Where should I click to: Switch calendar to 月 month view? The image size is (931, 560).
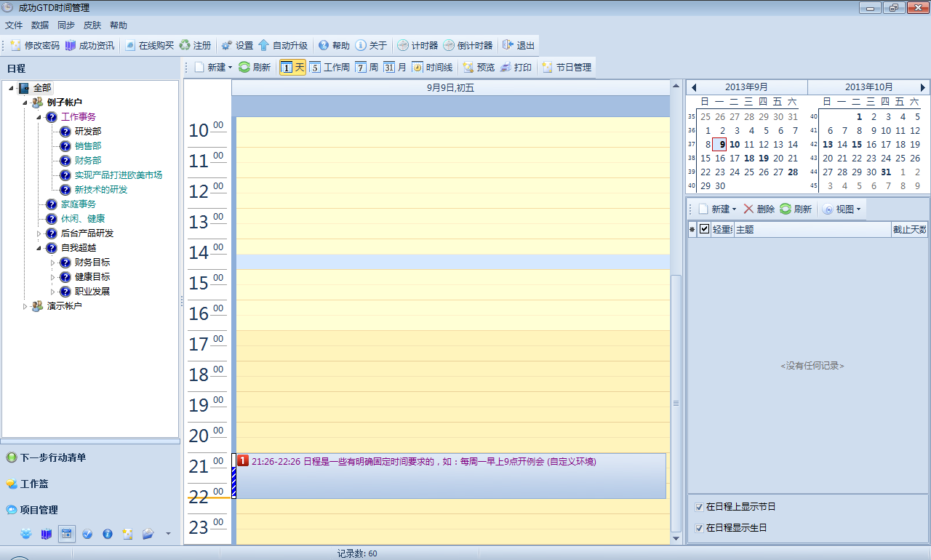(x=395, y=67)
